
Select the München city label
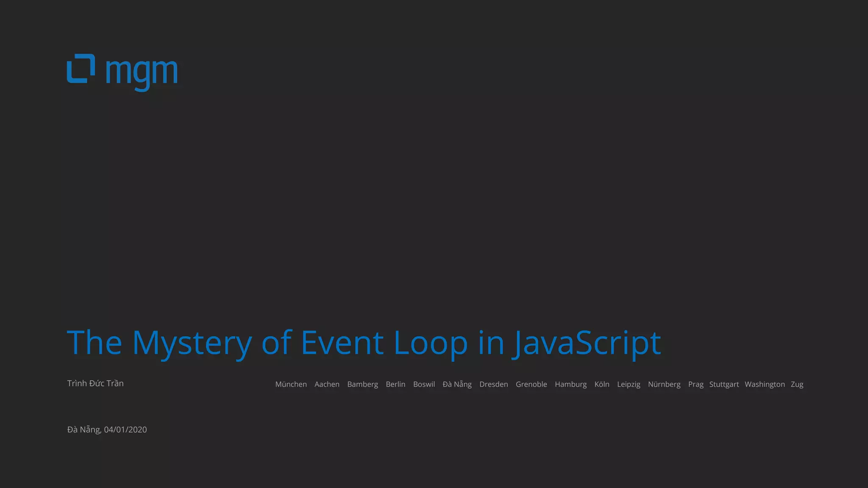291,384
